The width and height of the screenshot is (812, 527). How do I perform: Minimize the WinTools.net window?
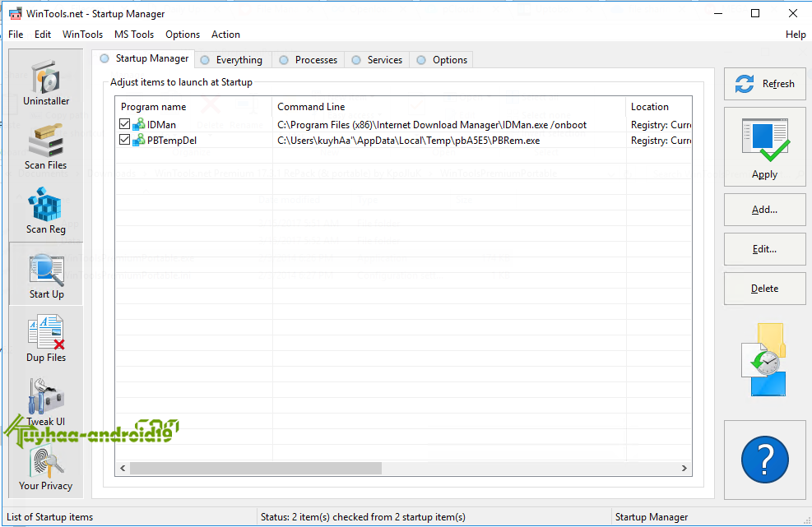pyautogui.click(x=717, y=13)
